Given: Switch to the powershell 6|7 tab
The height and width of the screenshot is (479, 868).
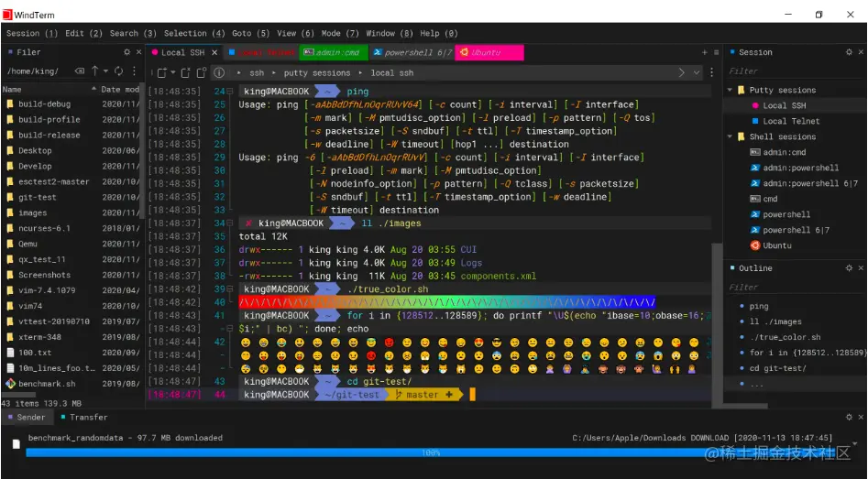Looking at the screenshot, I should (x=412, y=52).
